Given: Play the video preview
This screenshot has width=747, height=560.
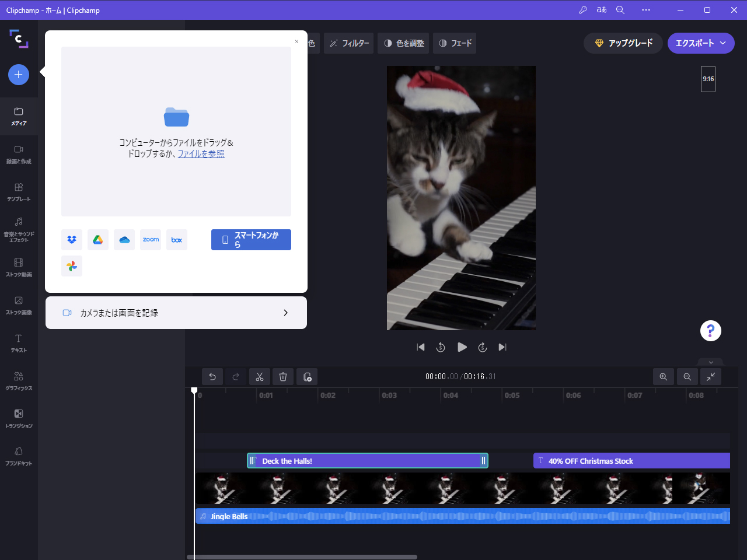Looking at the screenshot, I should (x=462, y=347).
